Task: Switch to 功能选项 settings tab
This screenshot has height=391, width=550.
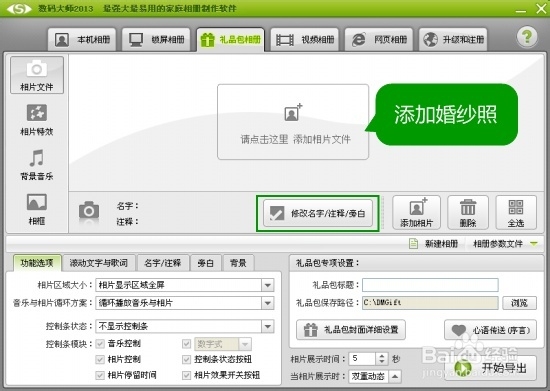Action: pos(37,263)
